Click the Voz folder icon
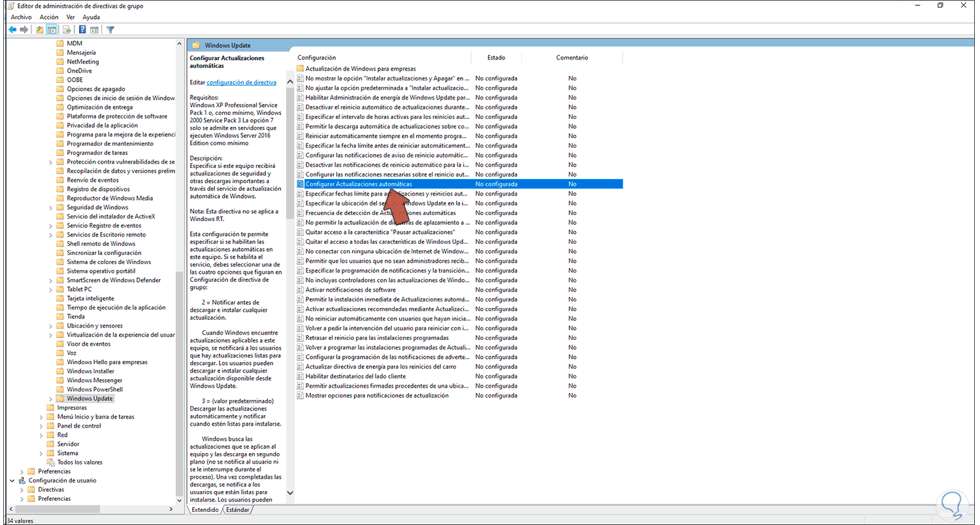Screen dimensions: 980x525 point(59,353)
